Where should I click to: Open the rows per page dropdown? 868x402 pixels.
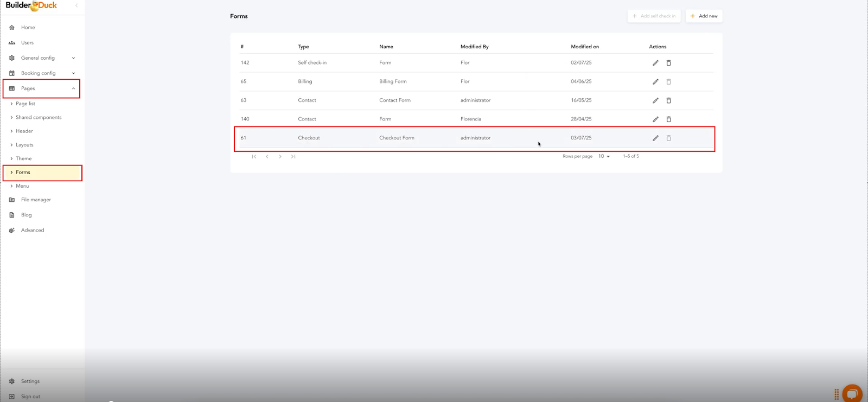click(604, 156)
